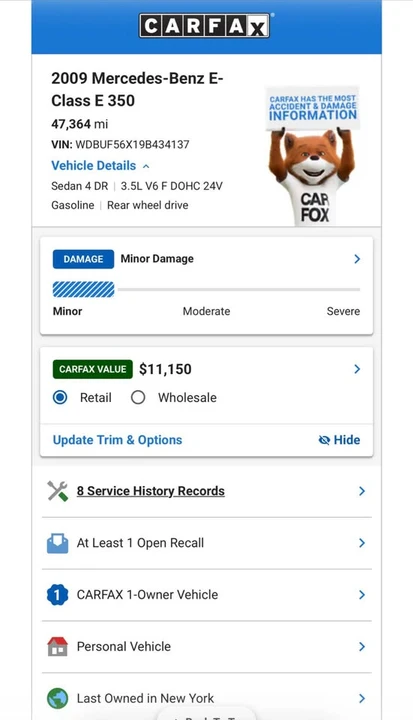The image size is (413, 720).
Task: Open the 8 Service History Records row
Action: click(207, 491)
